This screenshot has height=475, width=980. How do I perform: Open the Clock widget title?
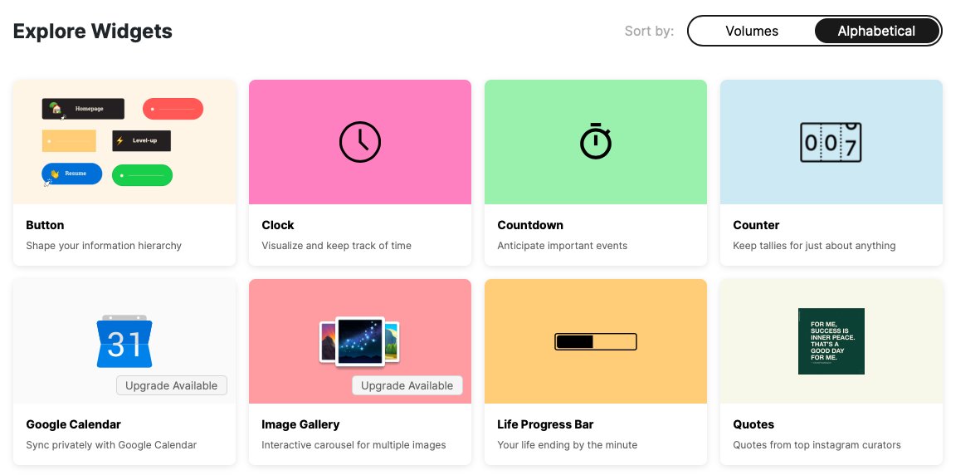(278, 225)
